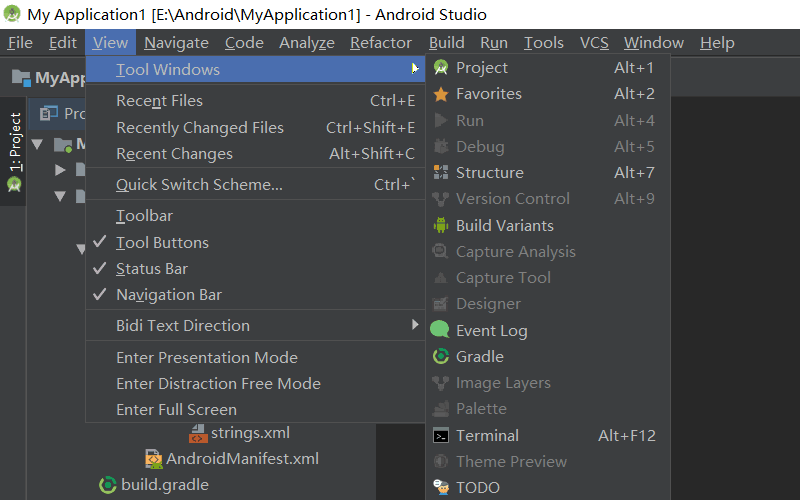Click the Build Variants android icon
800x500 pixels.
pos(441,225)
